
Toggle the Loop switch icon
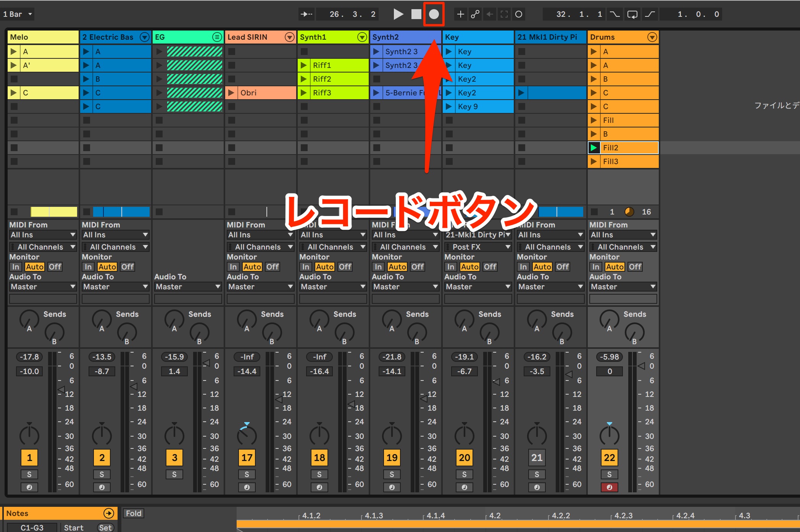(632, 14)
